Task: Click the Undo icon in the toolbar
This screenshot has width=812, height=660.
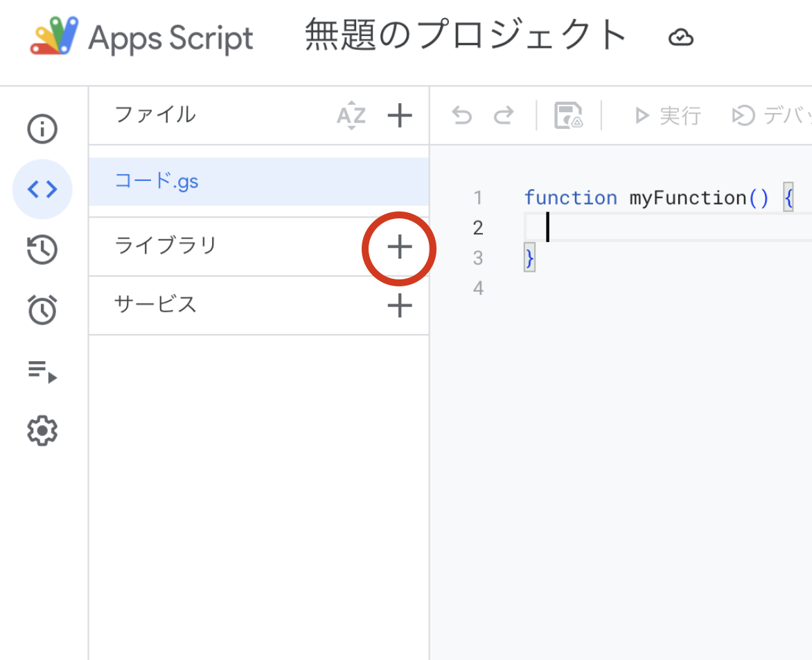Action: click(x=461, y=116)
